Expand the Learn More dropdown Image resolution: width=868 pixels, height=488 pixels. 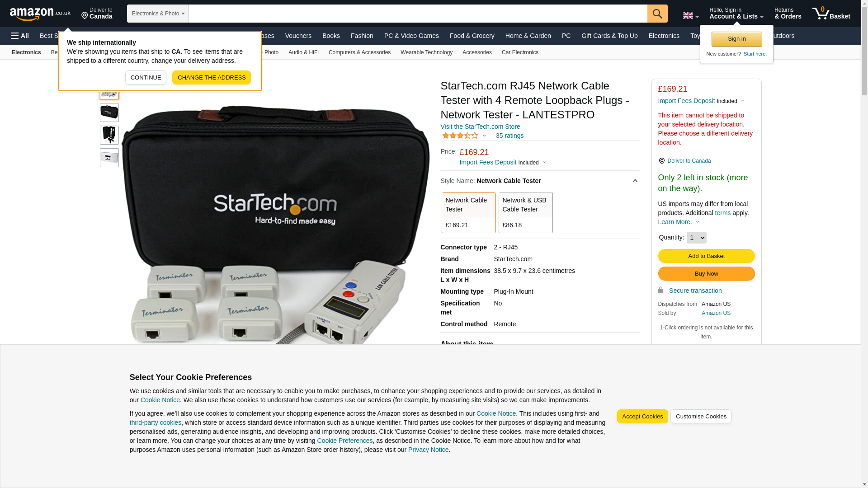click(x=679, y=222)
